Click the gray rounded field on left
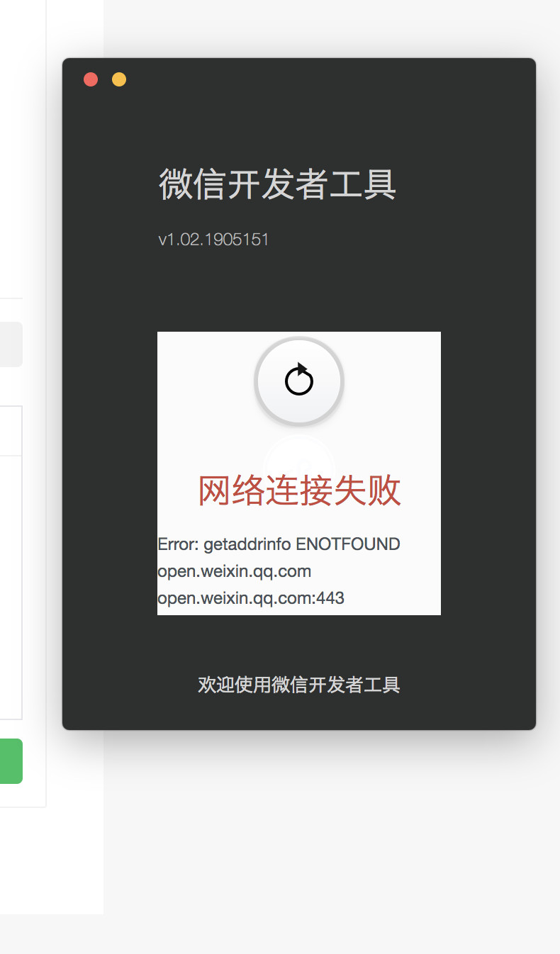This screenshot has height=954, width=560. pos(11,344)
